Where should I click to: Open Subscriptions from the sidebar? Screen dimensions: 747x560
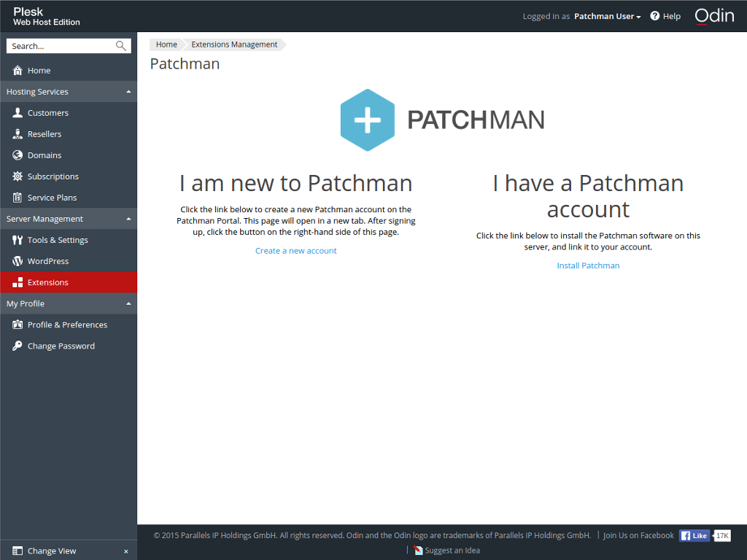[17, 176]
